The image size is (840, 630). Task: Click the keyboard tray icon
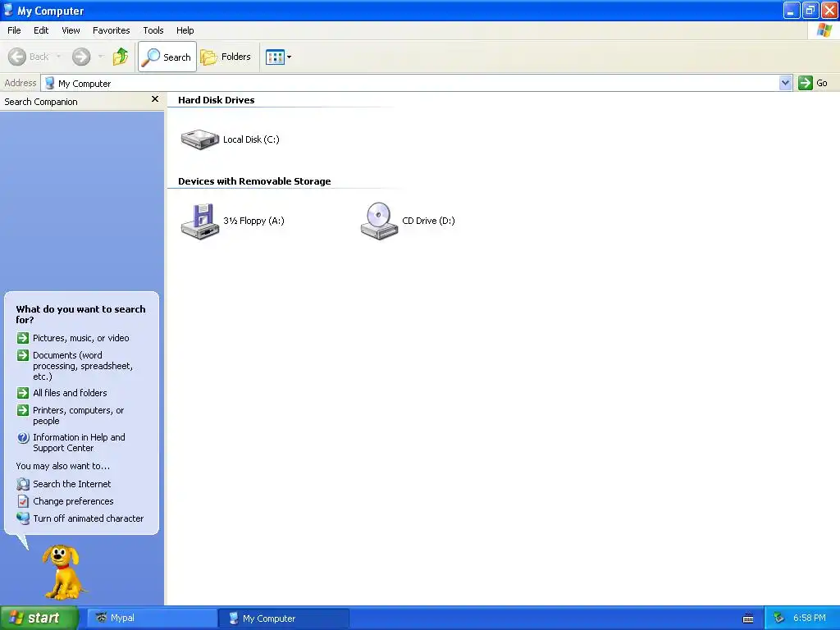[748, 619]
